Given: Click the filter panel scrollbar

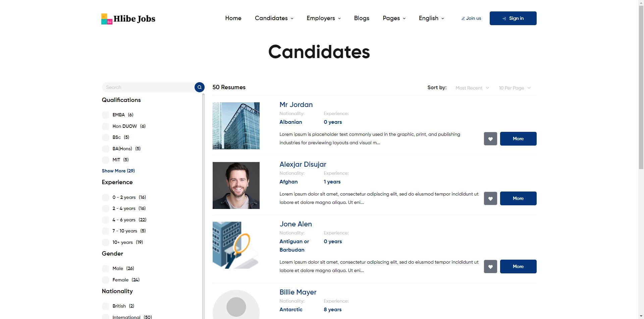Looking at the screenshot, I should coord(203,201).
